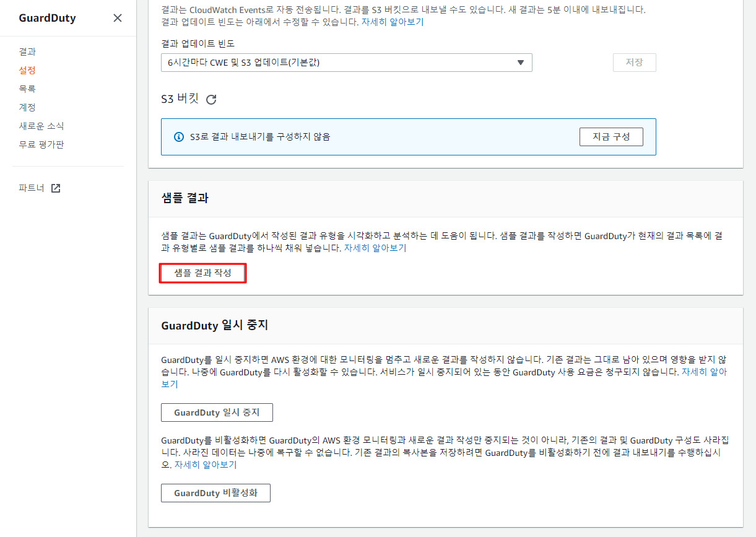Click external link icon beside 파트너
The image size is (756, 537).
(56, 188)
